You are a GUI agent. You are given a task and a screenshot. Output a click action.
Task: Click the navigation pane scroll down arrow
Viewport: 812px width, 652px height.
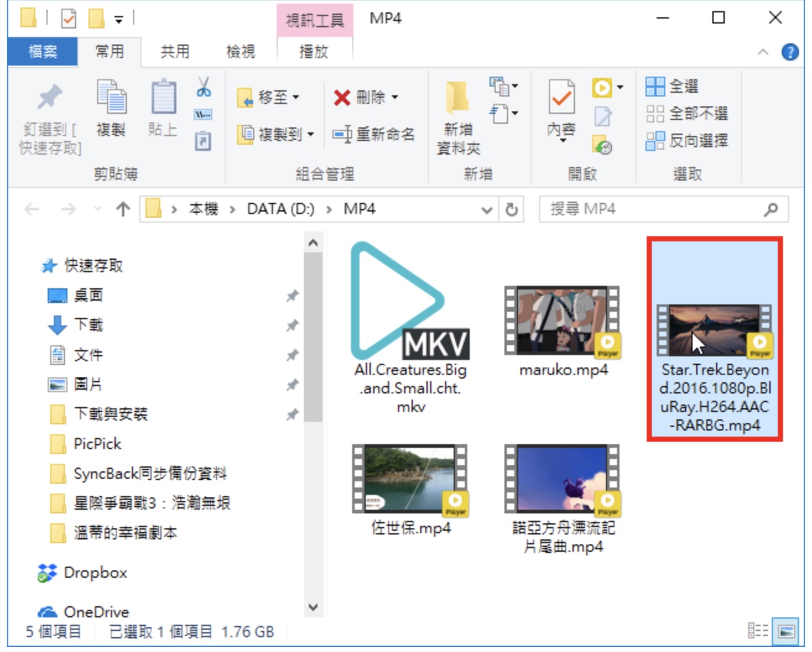click(x=313, y=607)
